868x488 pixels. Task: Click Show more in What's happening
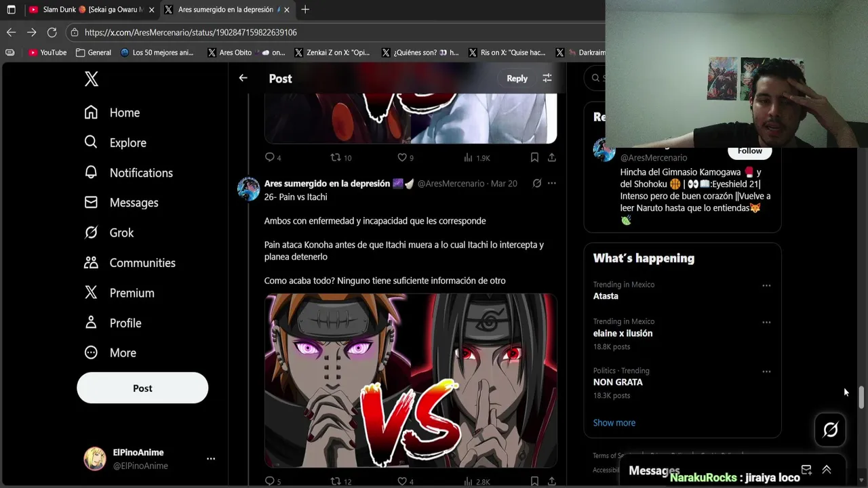point(614,423)
